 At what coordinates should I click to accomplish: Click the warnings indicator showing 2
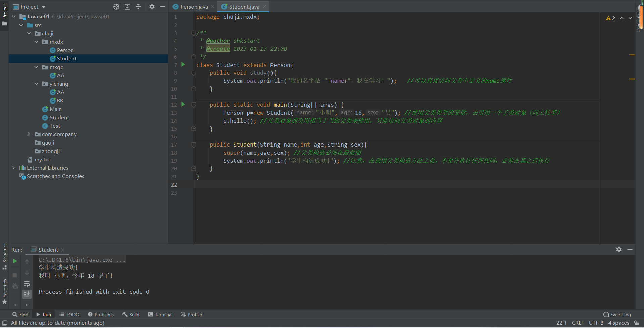pyautogui.click(x=610, y=18)
